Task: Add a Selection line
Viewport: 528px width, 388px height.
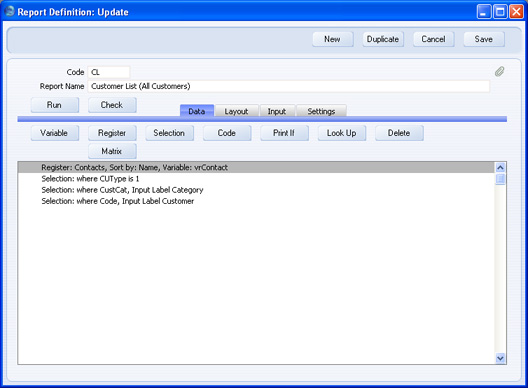Action: pyautogui.click(x=169, y=133)
